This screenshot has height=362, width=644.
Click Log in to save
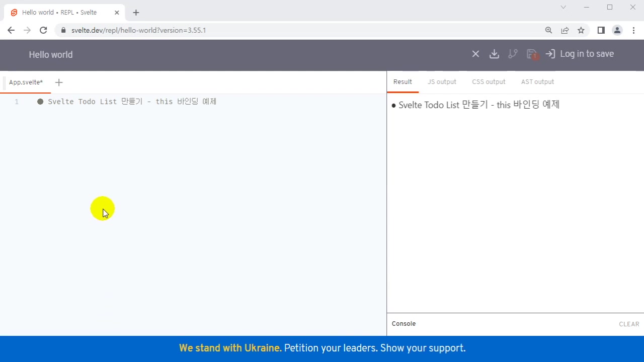tap(580, 54)
